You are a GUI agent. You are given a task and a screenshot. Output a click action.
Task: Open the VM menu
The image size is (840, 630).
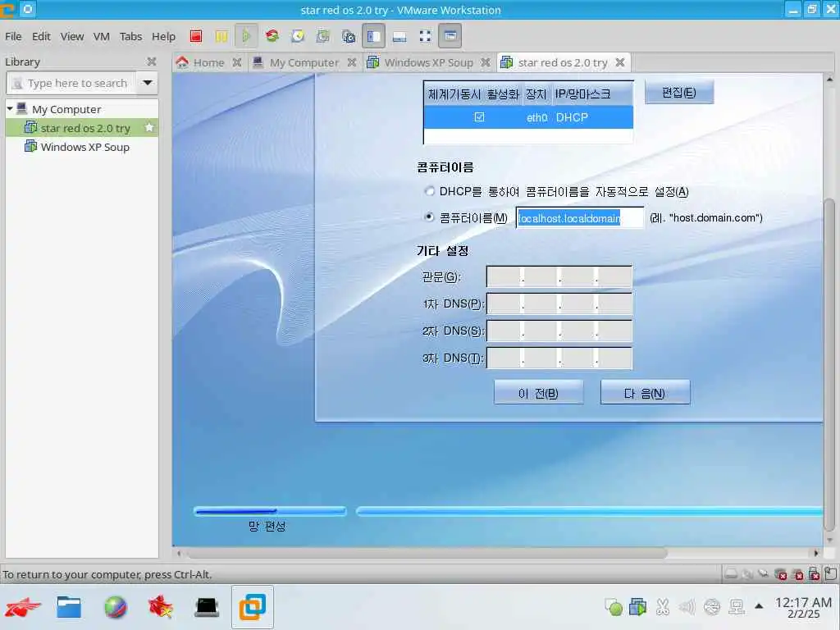point(101,36)
